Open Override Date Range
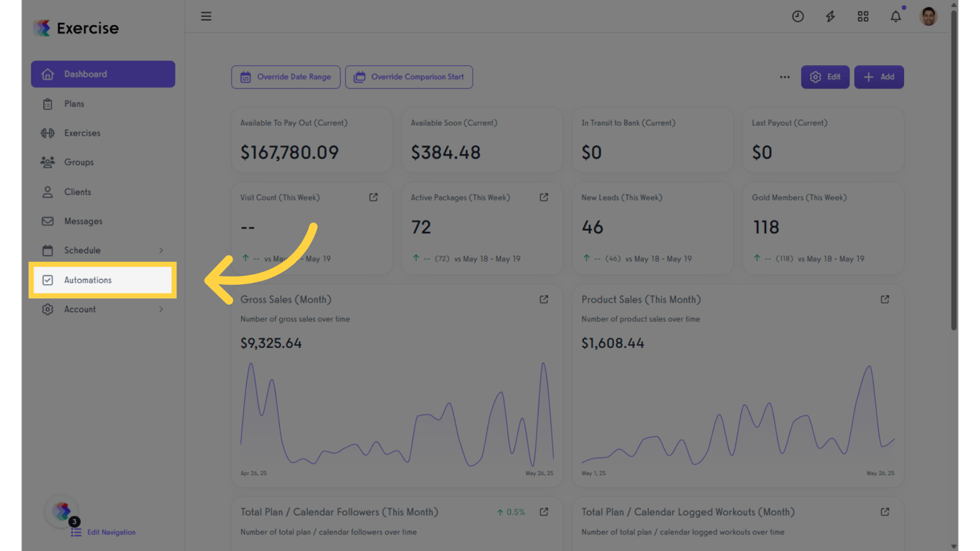Screen dimensions: 980x551 pos(286,77)
